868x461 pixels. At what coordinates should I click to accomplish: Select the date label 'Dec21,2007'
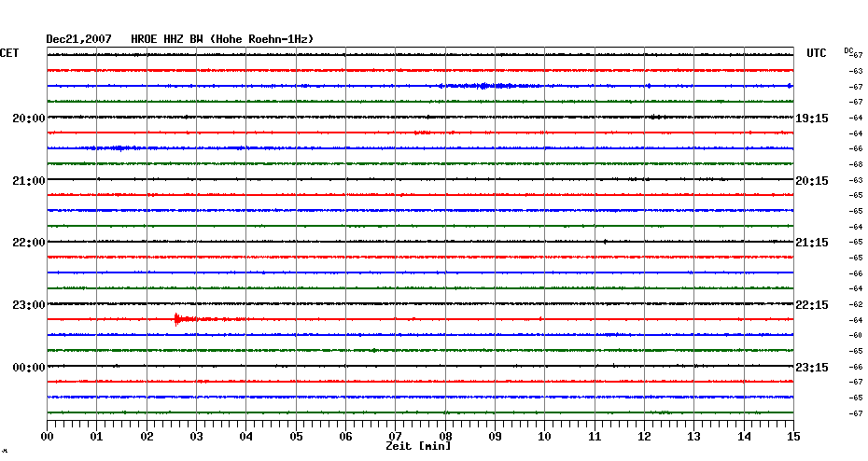[x=78, y=39]
